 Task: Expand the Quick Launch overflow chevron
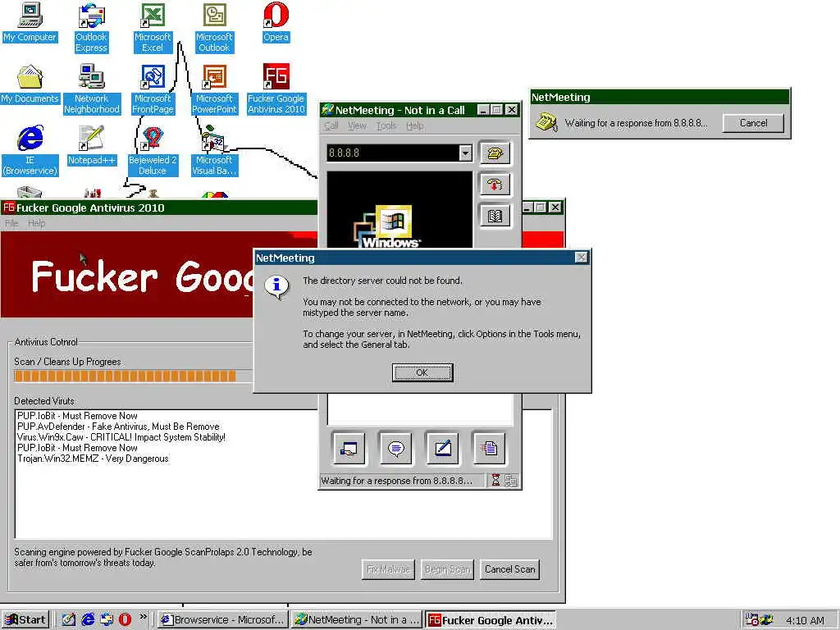pos(143,617)
